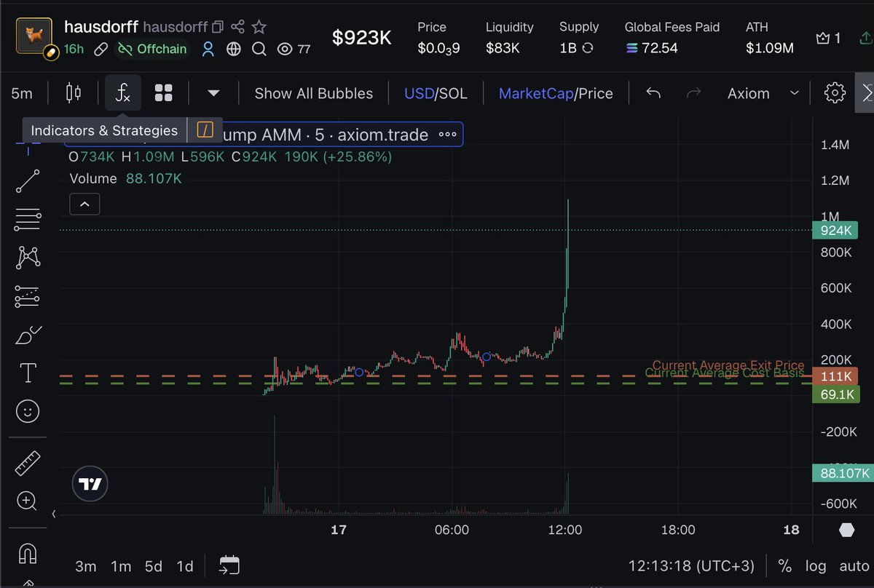Activate the zoom in tool
This screenshot has width=874, height=588.
click(28, 501)
